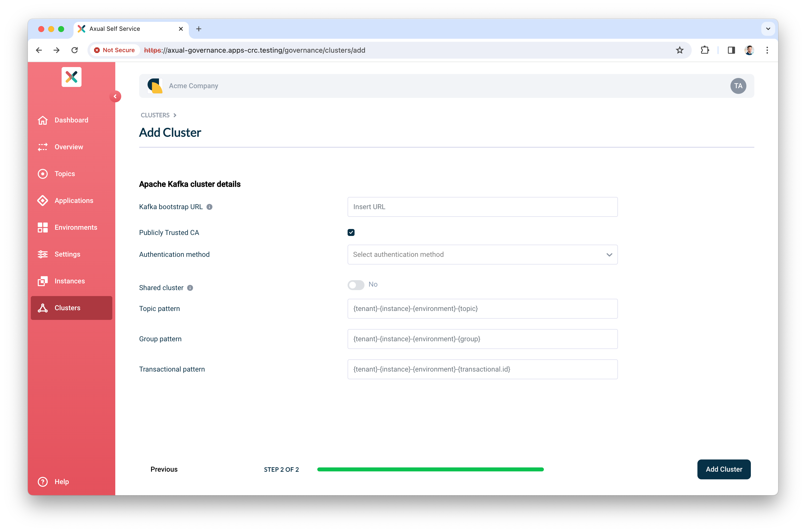Click the info icon beside Shared cluster

(190, 288)
